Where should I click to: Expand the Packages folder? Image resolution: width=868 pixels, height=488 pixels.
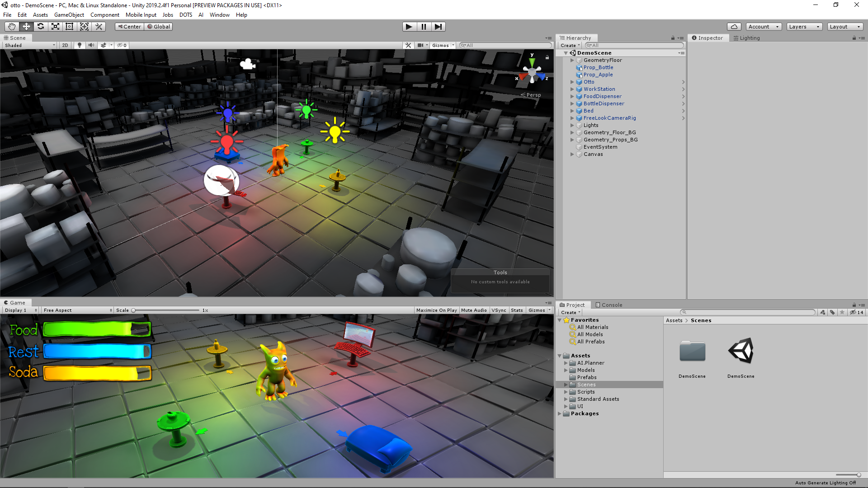coord(560,413)
